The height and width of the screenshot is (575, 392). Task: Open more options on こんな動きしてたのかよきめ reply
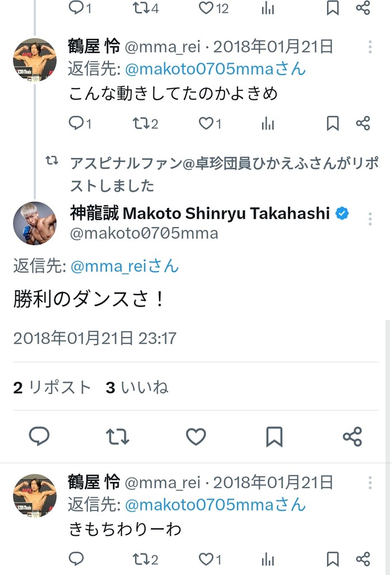(370, 46)
